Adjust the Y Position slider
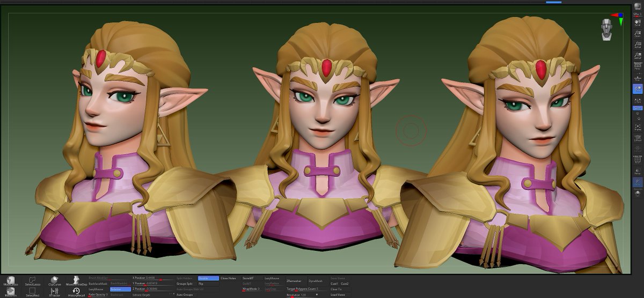Image resolution: width=644 pixels, height=298 pixels. [153, 283]
